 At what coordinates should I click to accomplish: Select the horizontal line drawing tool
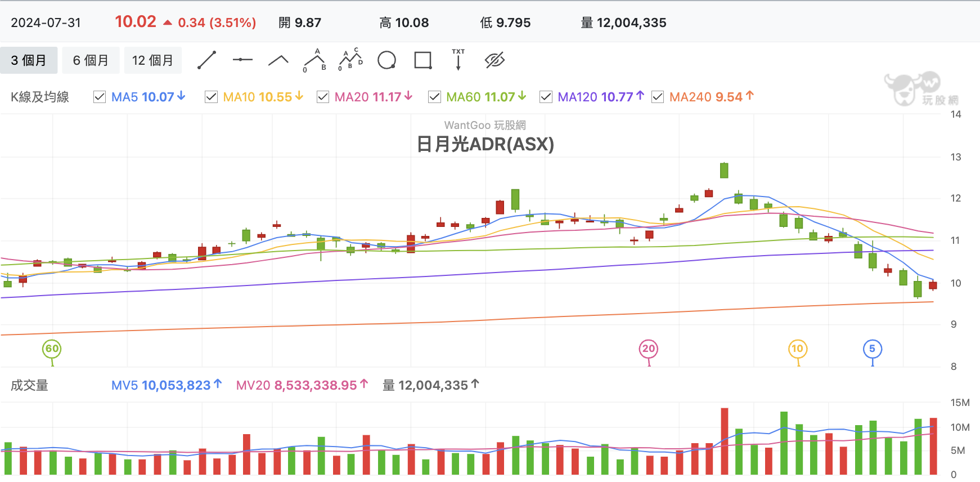(x=242, y=60)
